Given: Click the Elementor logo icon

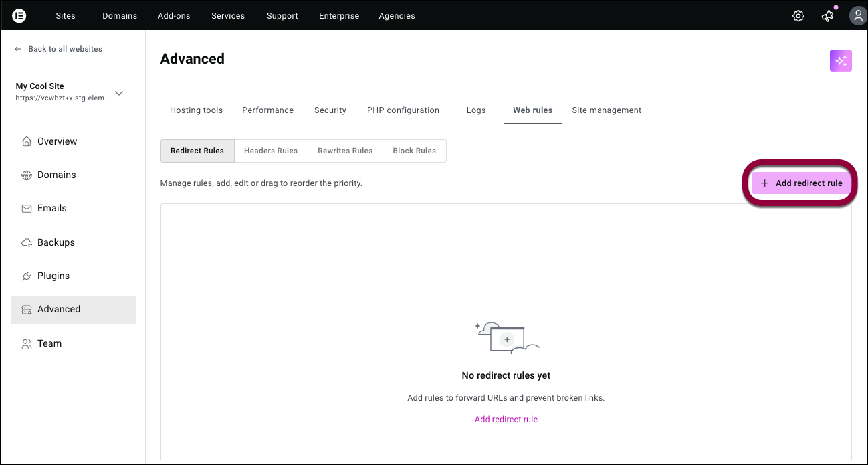Looking at the screenshot, I should pyautogui.click(x=19, y=15).
